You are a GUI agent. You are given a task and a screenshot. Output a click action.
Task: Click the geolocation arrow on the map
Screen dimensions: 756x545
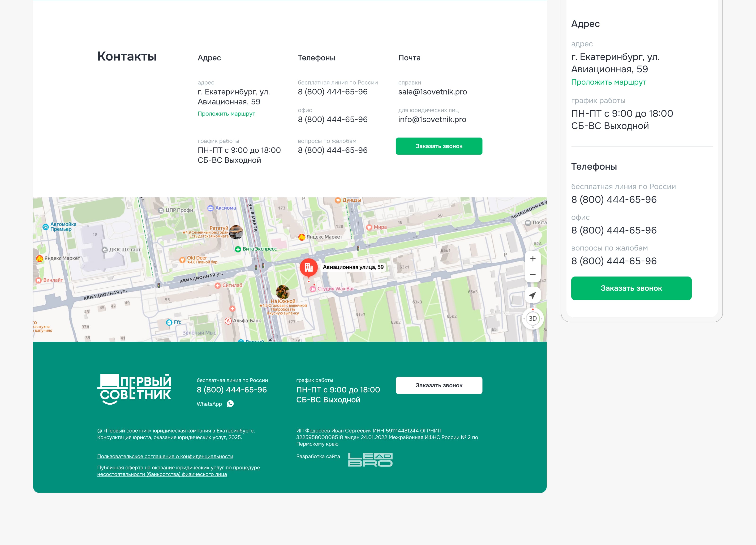(533, 295)
